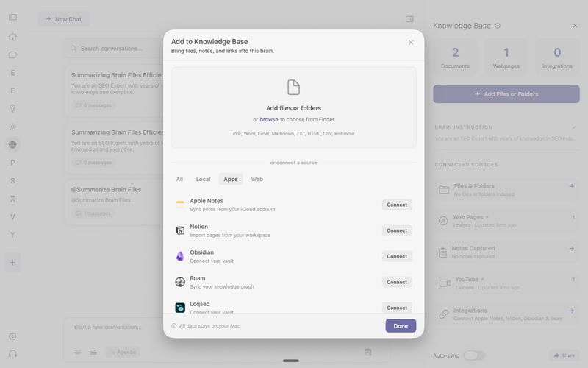Image resolution: width=588 pixels, height=368 pixels.
Task: Click the Roam app icon
Action: [180, 282]
